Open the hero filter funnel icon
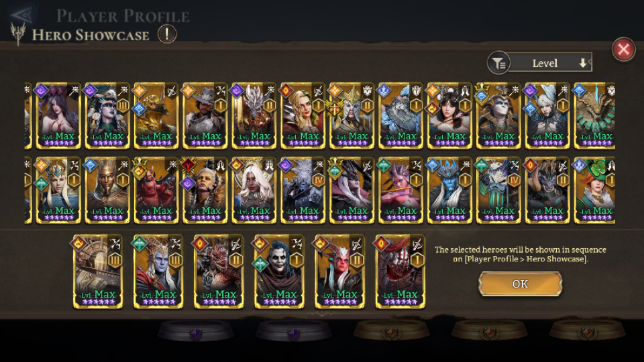Image resolution: width=644 pixels, height=362 pixels. coord(498,64)
